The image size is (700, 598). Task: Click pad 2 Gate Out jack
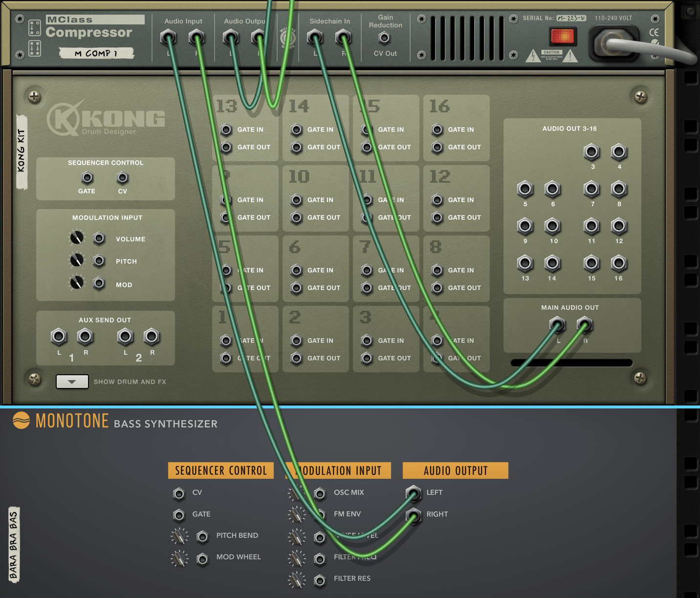pos(296,358)
